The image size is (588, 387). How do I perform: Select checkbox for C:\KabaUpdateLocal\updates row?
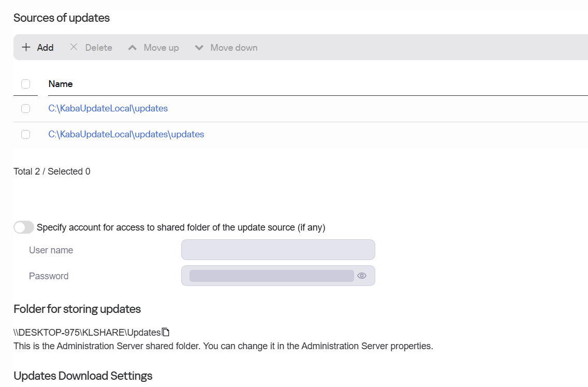(25, 108)
